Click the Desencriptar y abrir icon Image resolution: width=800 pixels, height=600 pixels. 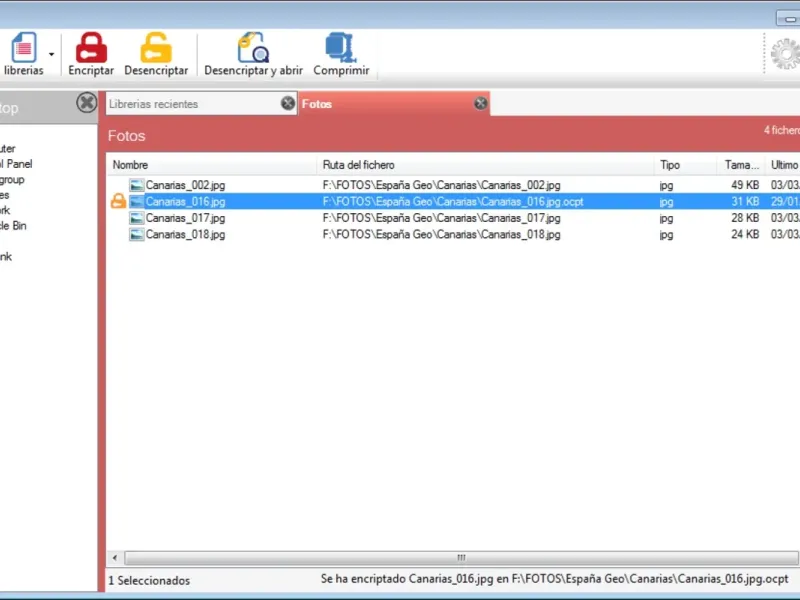[x=253, y=47]
